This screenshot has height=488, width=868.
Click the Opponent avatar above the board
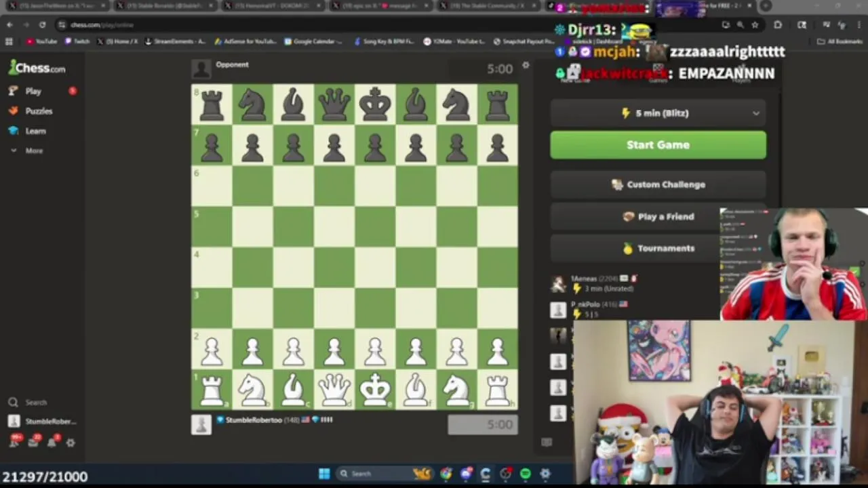point(201,68)
